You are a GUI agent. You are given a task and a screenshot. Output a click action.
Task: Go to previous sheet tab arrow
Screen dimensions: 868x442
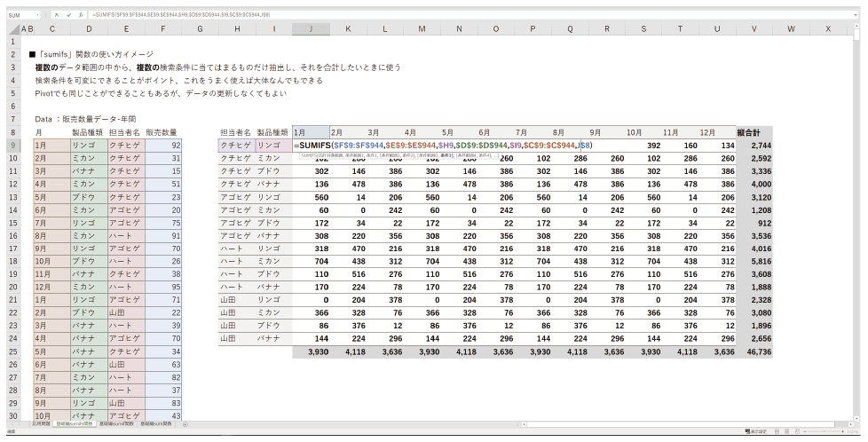[14, 424]
